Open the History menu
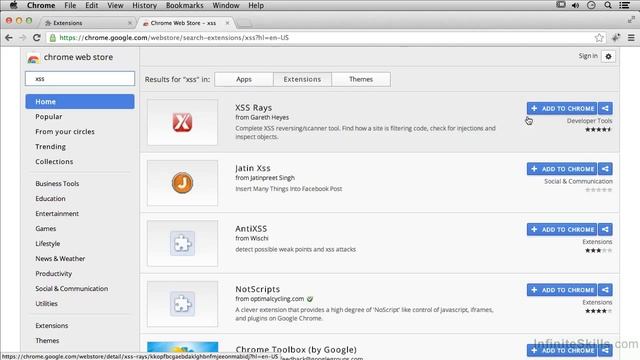This screenshot has height=360, width=640. tap(144, 5)
